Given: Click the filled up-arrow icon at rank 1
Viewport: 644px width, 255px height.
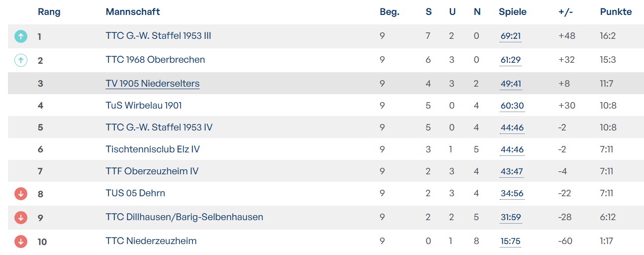Looking at the screenshot, I should (x=20, y=36).
